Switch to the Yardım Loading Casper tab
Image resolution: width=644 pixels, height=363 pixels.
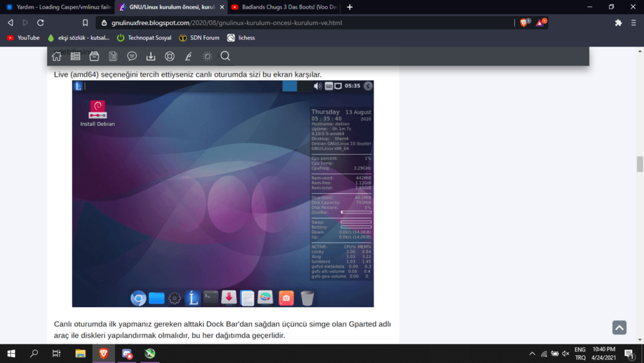click(x=57, y=7)
